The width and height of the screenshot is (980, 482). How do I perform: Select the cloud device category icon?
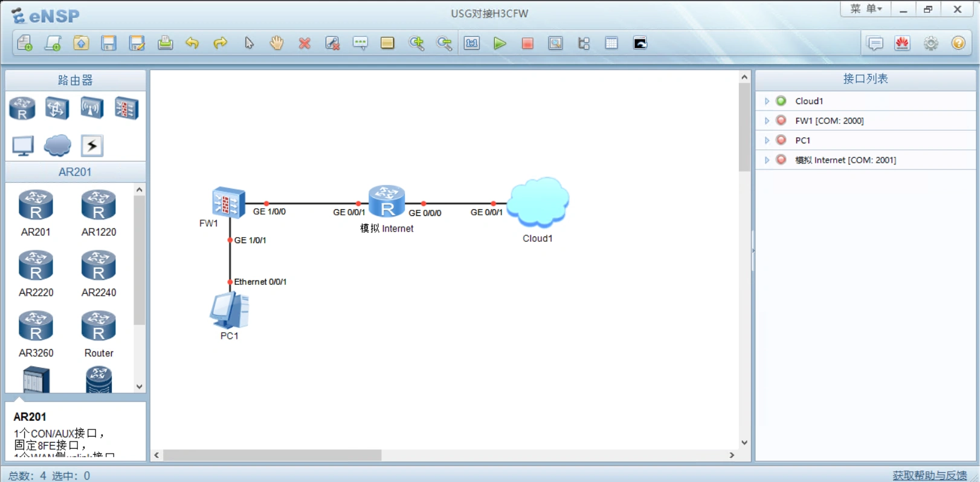coord(57,146)
